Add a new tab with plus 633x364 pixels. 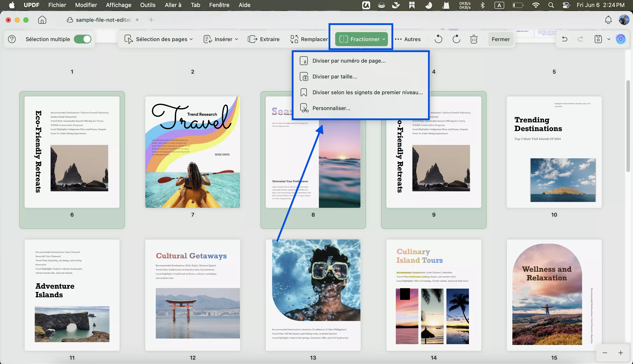click(151, 20)
